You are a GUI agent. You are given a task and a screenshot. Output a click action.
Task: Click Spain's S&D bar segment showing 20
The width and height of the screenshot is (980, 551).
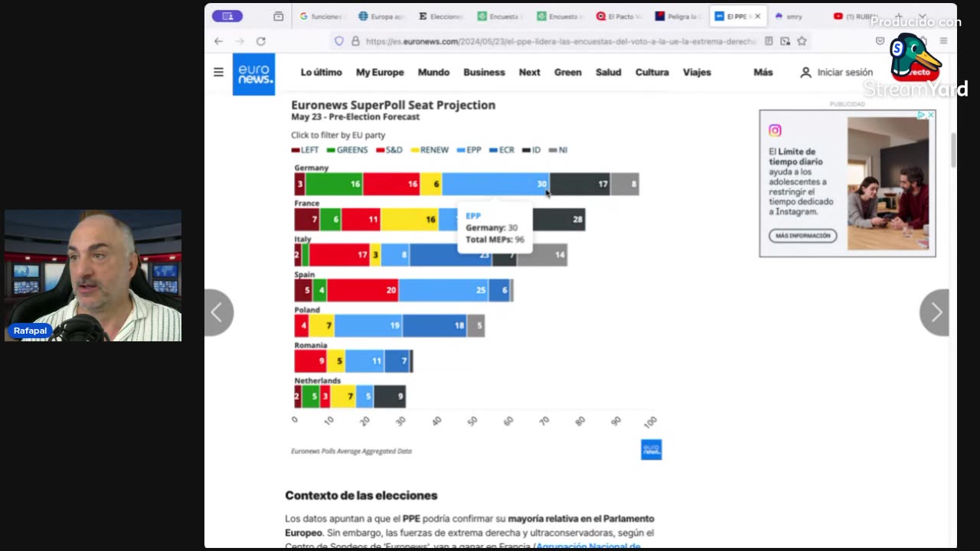362,290
